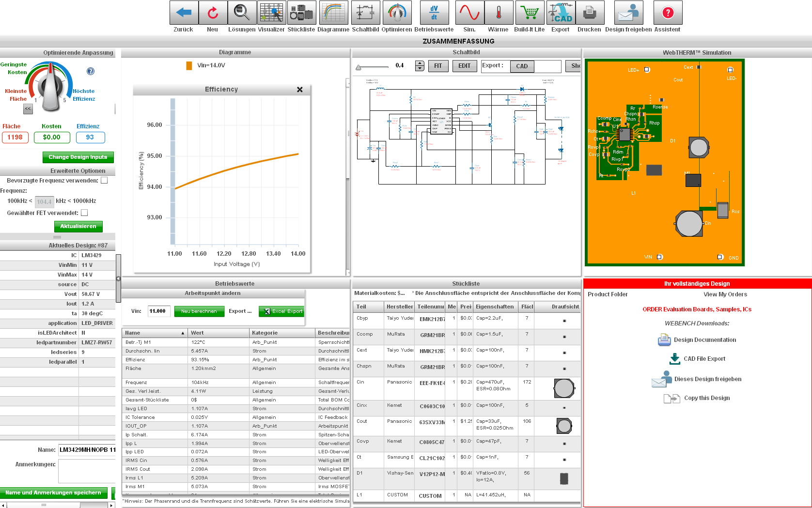Click Copy this Design link

tap(697, 398)
